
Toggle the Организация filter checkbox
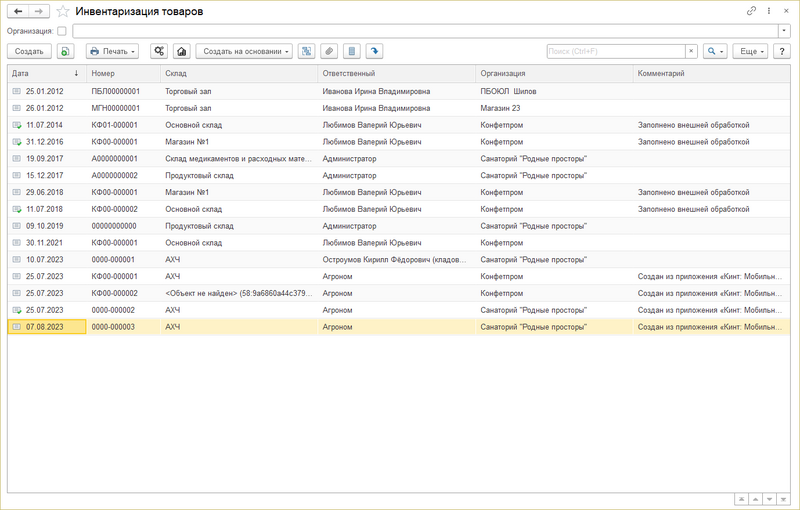[x=62, y=31]
